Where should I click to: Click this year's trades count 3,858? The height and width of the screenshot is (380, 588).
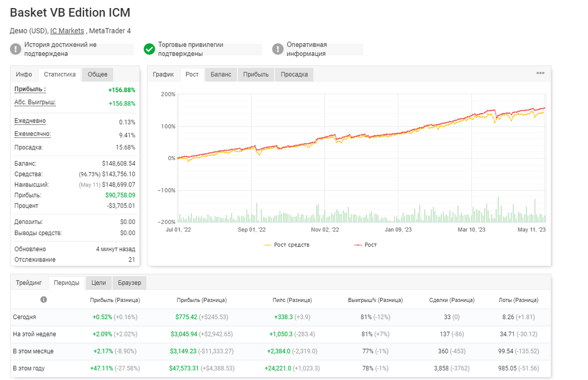(x=441, y=368)
